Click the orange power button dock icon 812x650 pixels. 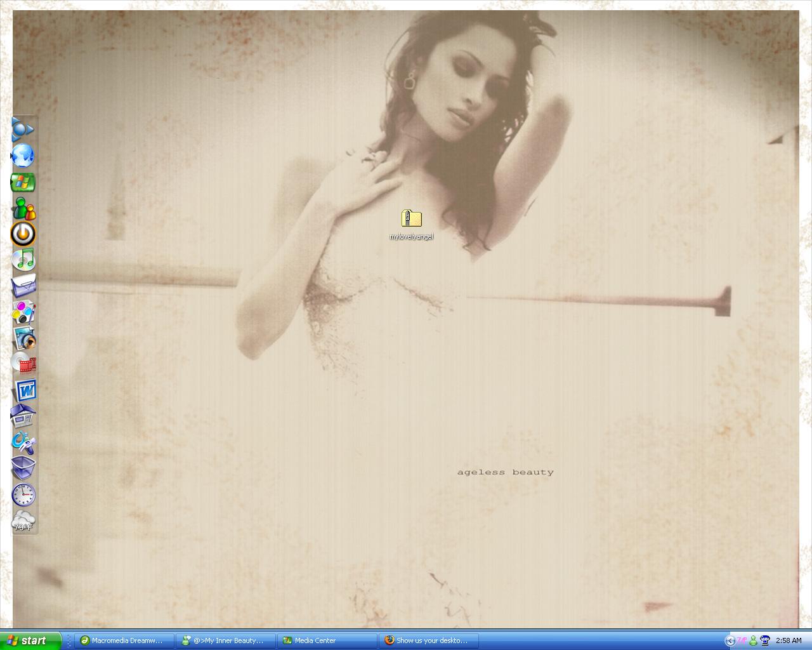[x=23, y=234]
